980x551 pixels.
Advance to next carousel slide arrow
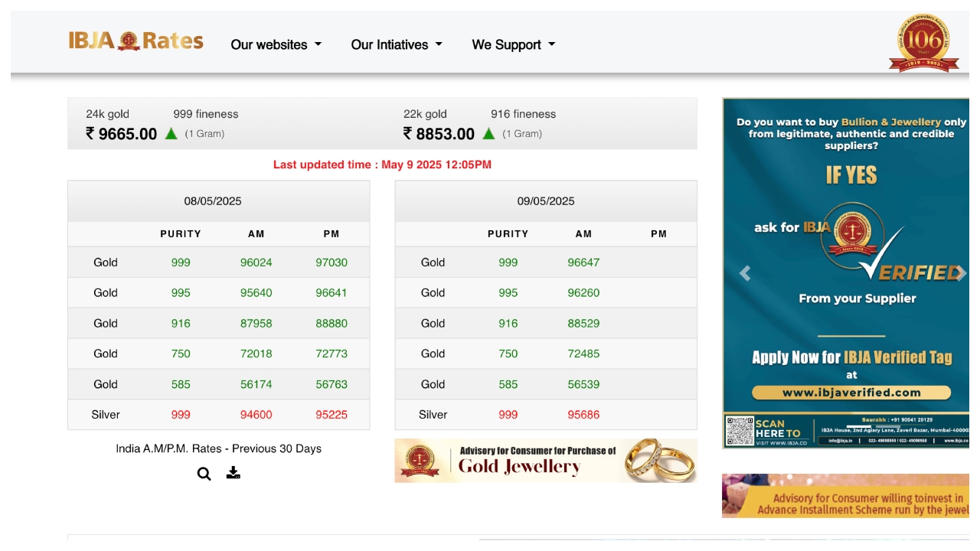[x=961, y=273]
